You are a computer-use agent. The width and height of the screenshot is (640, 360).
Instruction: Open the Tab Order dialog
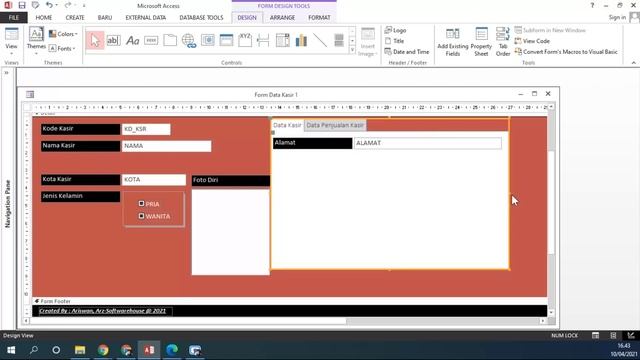coord(503,42)
